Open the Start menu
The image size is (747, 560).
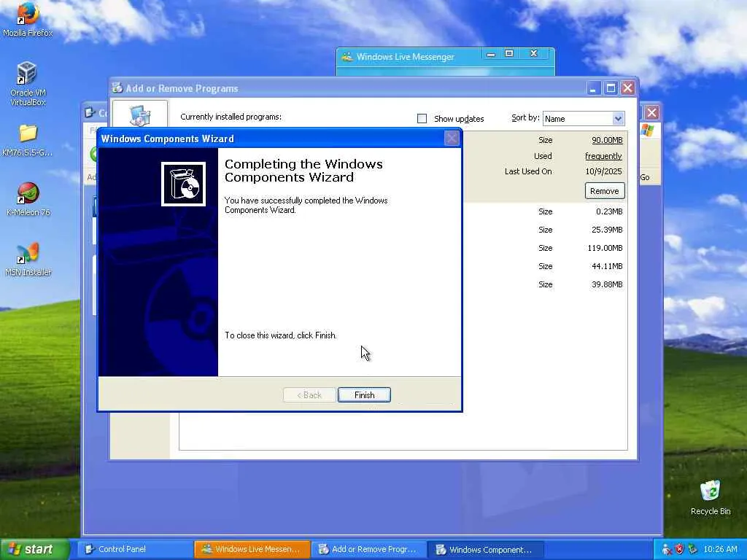pos(34,549)
